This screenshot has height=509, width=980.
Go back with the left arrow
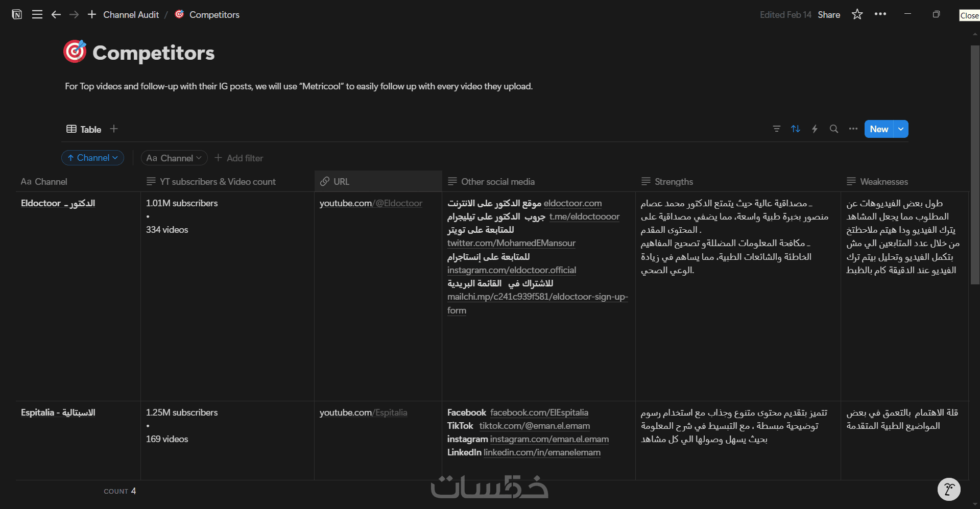[56, 14]
